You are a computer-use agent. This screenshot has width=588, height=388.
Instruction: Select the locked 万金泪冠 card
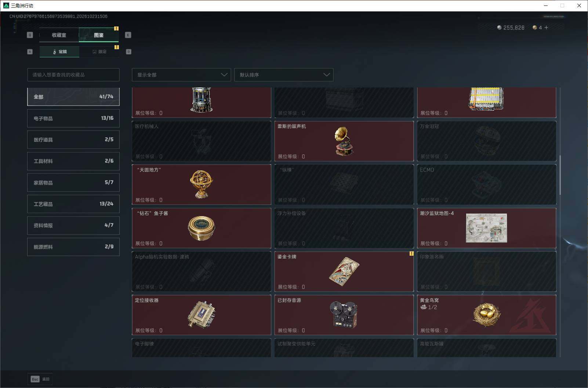pyautogui.click(x=487, y=141)
